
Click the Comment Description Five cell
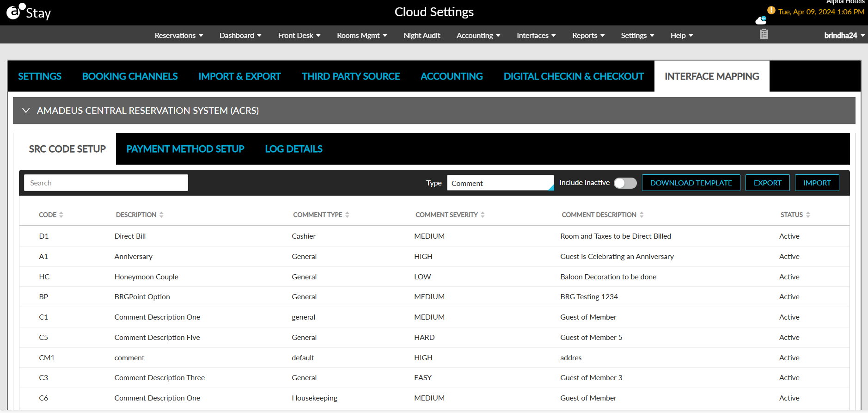(157, 337)
